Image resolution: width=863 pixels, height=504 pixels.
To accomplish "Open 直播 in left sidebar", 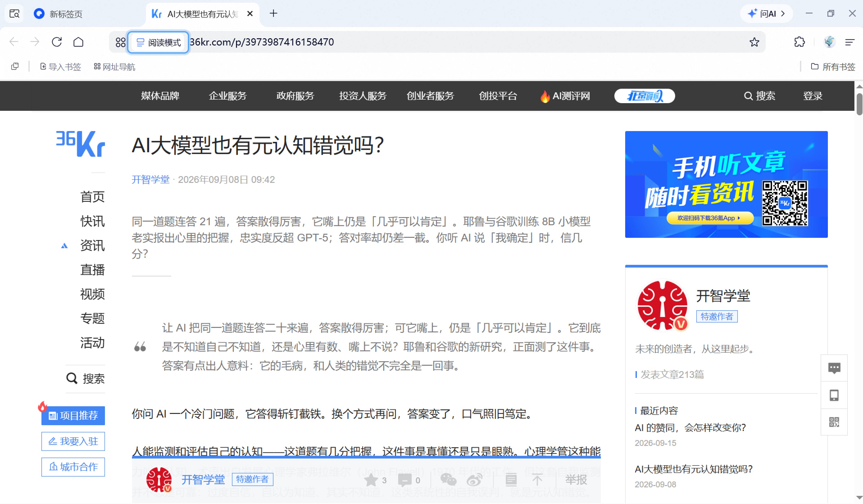I will click(x=93, y=270).
